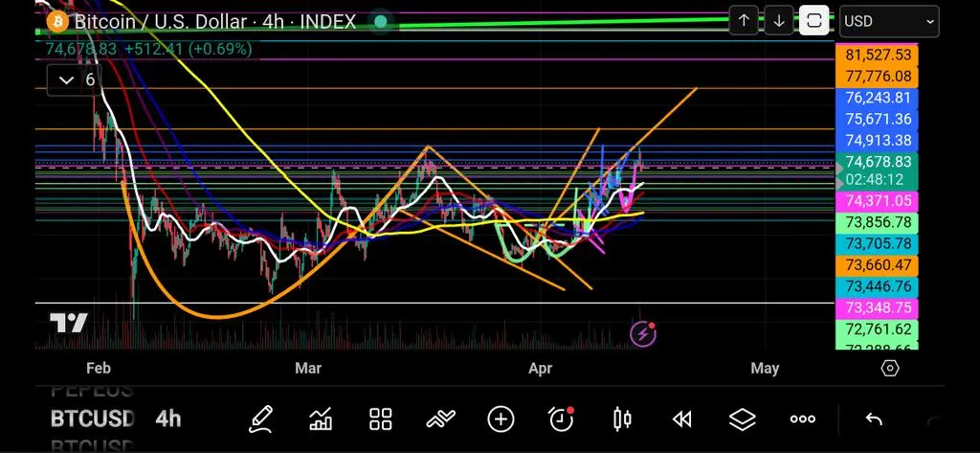Viewport: 980px width, 453px height.
Task: Expand the collapsed indicators legend showing 6
Action: (77, 79)
